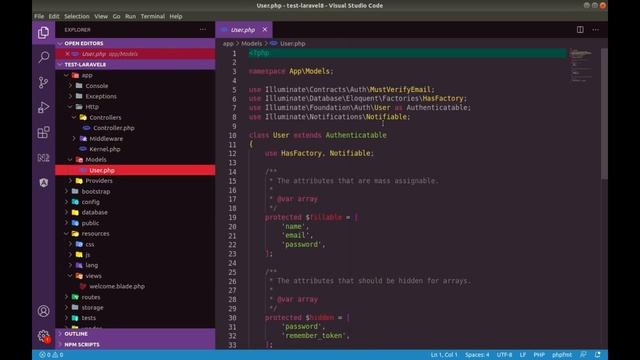Collapse the TEST-LARAVEL8 project section
The height and width of the screenshot is (360, 640).
tap(60, 64)
